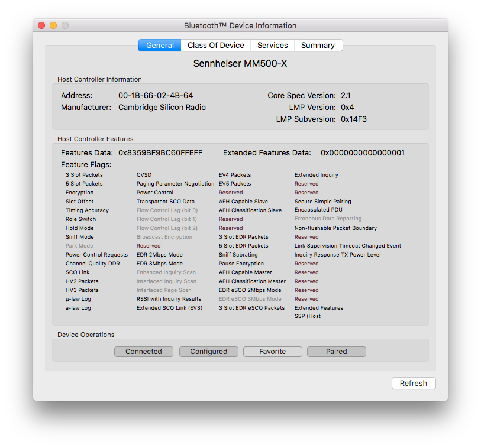The image size is (481, 448).
Task: Click the Secure Simple Pairing flag
Action: [x=322, y=202]
